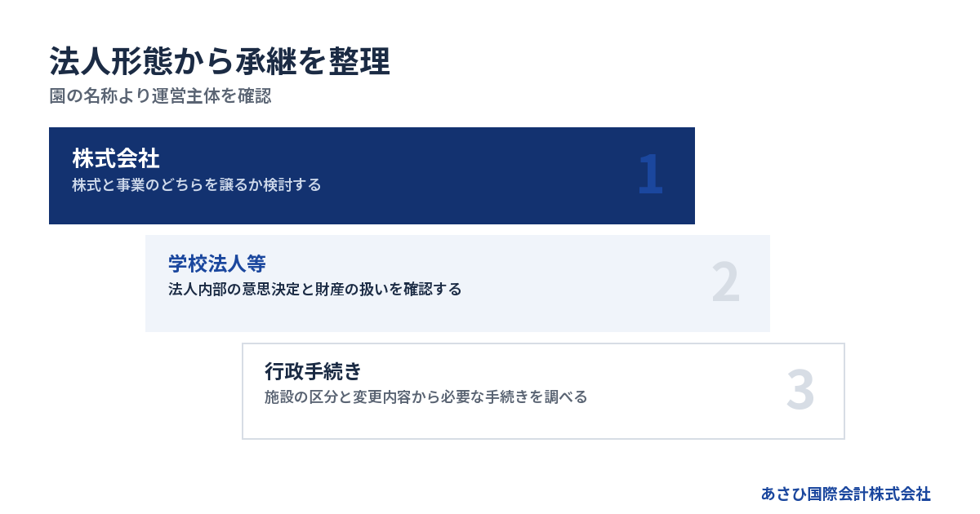Screen dimensions: 980x514
Task: Click the large number 1 badge
Action: point(650,175)
